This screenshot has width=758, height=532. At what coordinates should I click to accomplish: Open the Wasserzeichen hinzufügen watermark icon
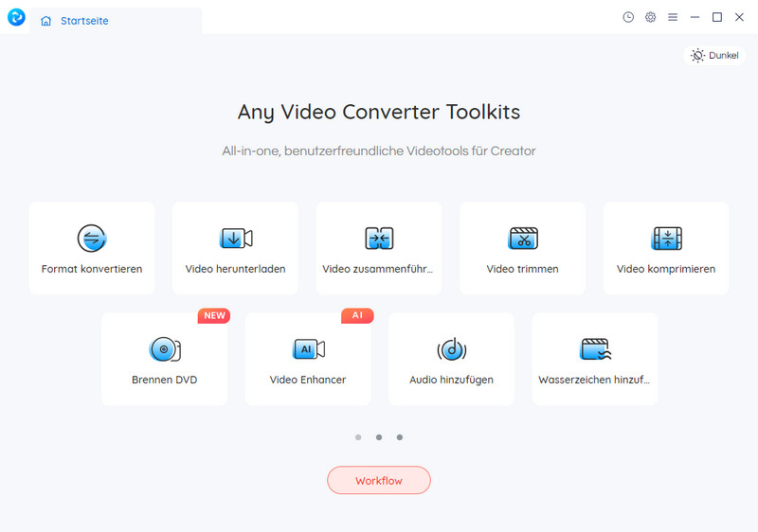coord(595,349)
